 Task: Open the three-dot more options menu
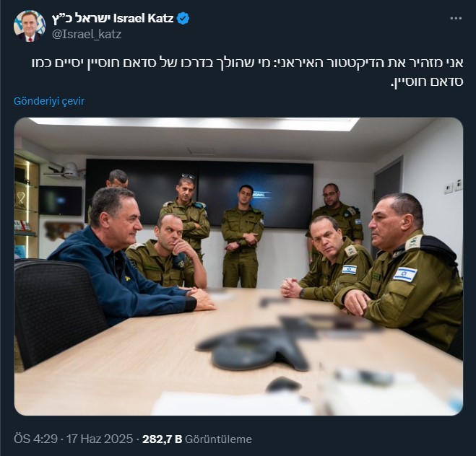456,19
